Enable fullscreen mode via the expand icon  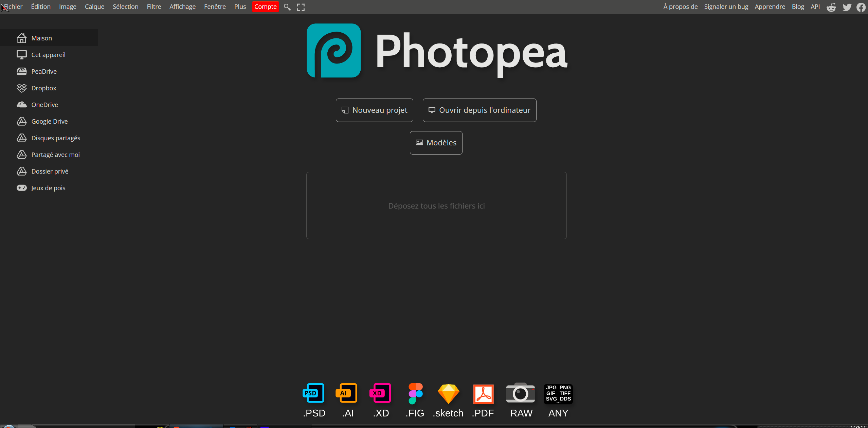(x=300, y=6)
